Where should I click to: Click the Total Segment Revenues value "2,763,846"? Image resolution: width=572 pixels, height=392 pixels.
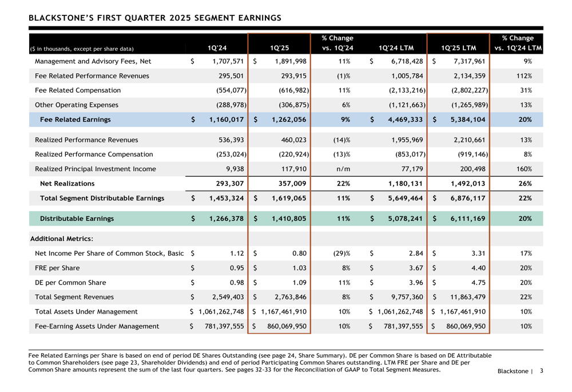pos(291,297)
